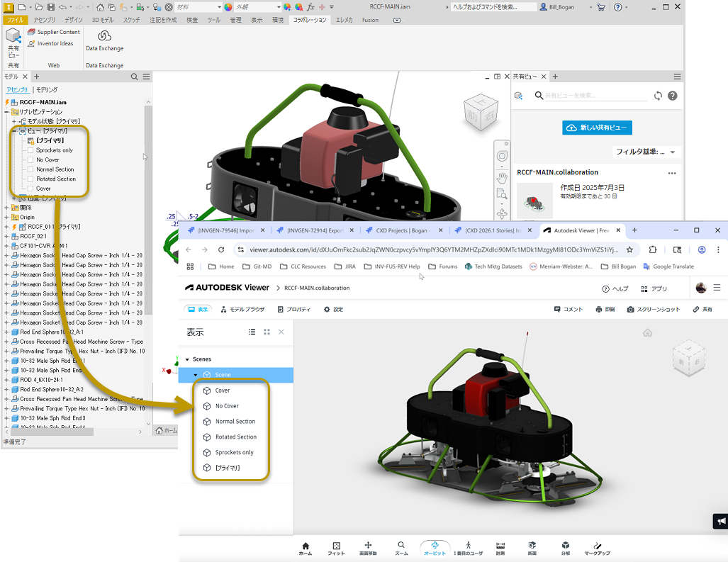Image resolution: width=728 pixels, height=562 pixels.
Task: Check the Rotated Section view checkbox
Action: 30,179
